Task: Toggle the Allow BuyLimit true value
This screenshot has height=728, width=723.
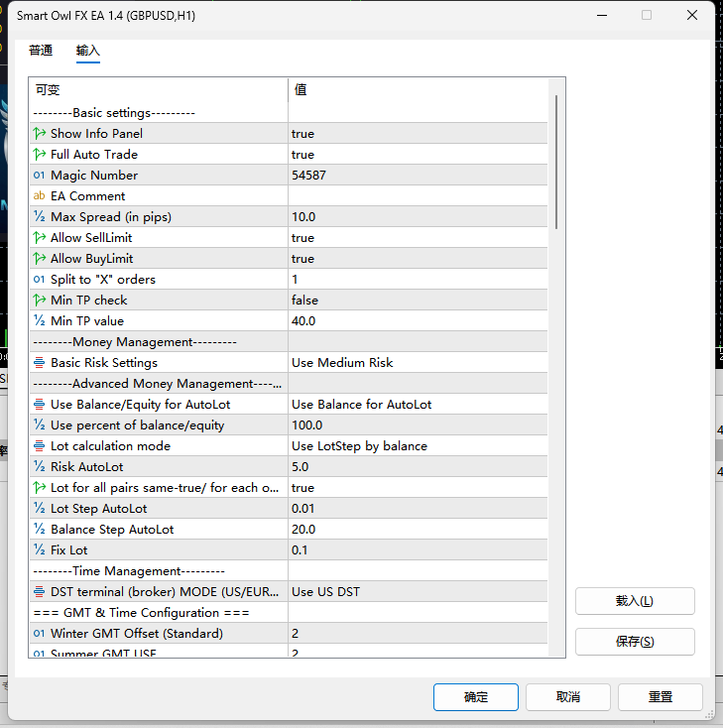Action: 418,259
